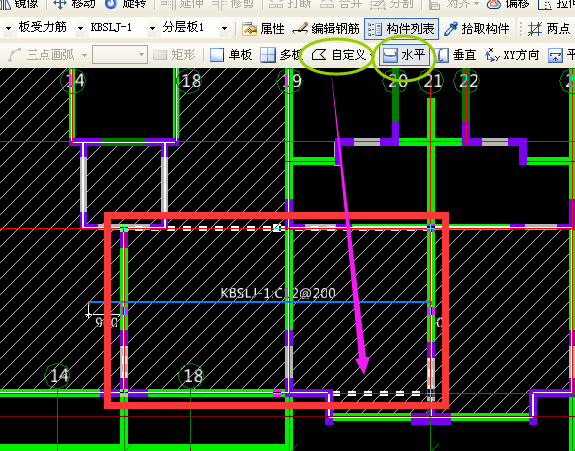Select XY方向 rebar layout

[512, 55]
